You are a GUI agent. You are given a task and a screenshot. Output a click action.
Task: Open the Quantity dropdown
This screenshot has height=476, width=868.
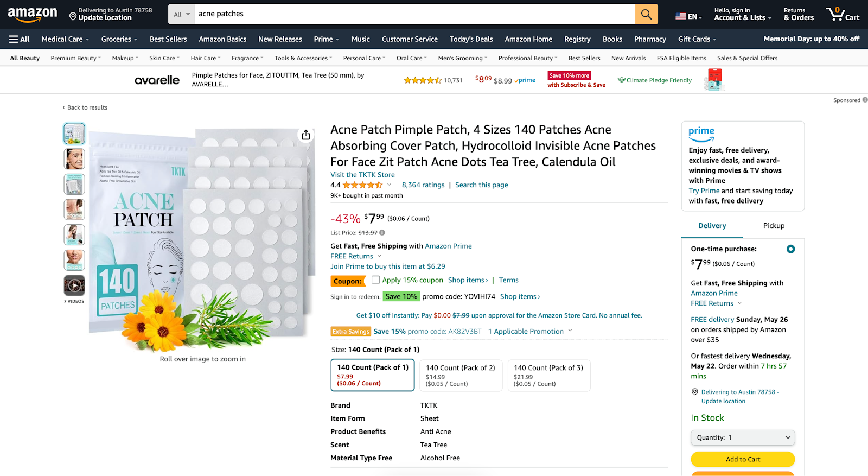(x=742, y=437)
